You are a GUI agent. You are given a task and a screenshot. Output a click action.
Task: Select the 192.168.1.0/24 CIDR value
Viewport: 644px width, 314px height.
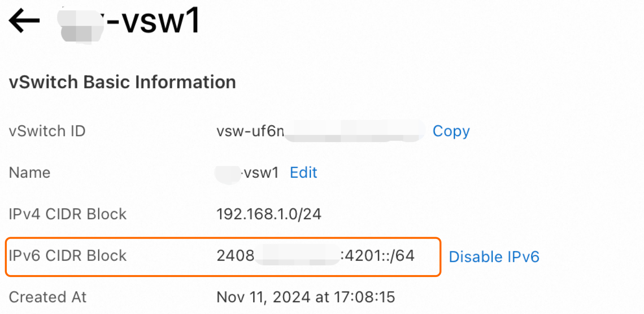click(269, 214)
